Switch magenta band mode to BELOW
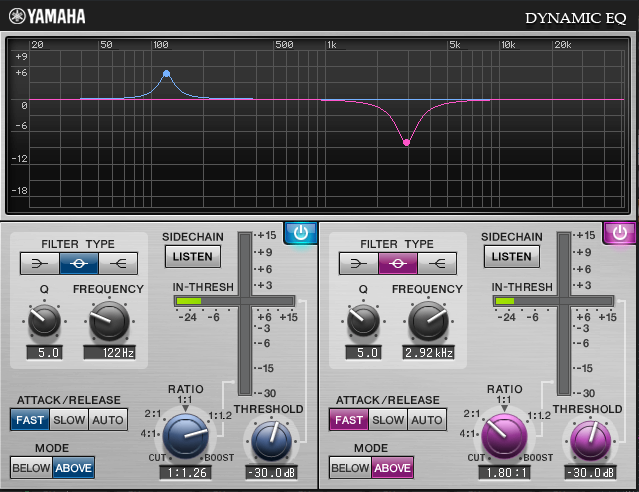The width and height of the screenshot is (639, 492). tap(350, 468)
